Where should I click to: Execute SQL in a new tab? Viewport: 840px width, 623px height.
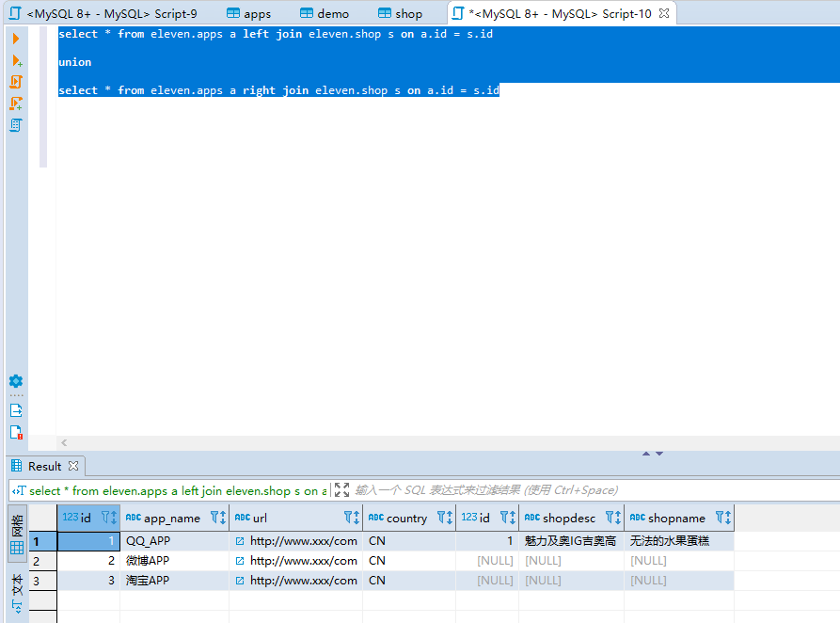(15, 59)
